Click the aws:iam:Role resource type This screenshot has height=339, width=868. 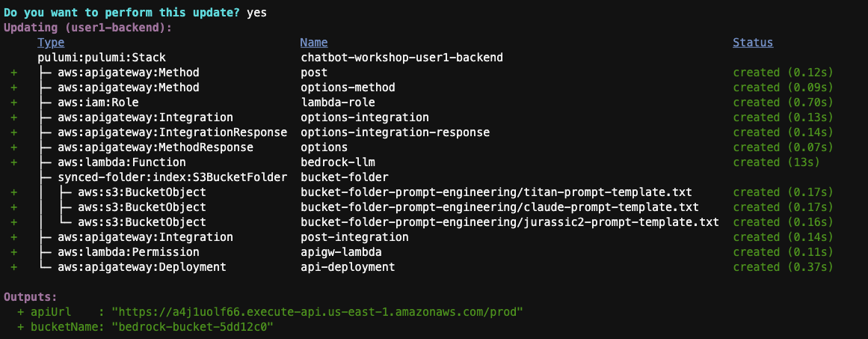click(98, 103)
